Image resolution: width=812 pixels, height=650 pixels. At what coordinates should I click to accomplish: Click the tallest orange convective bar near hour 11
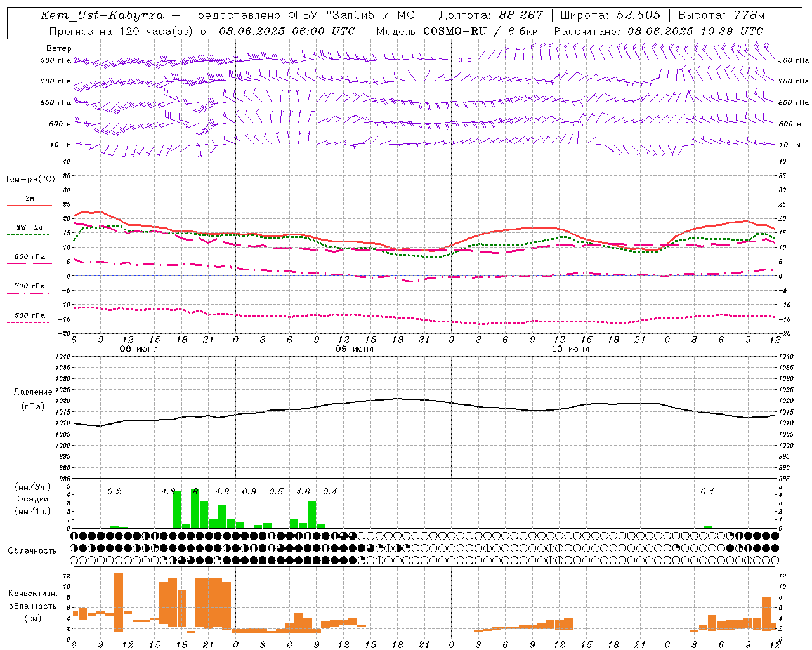119,602
